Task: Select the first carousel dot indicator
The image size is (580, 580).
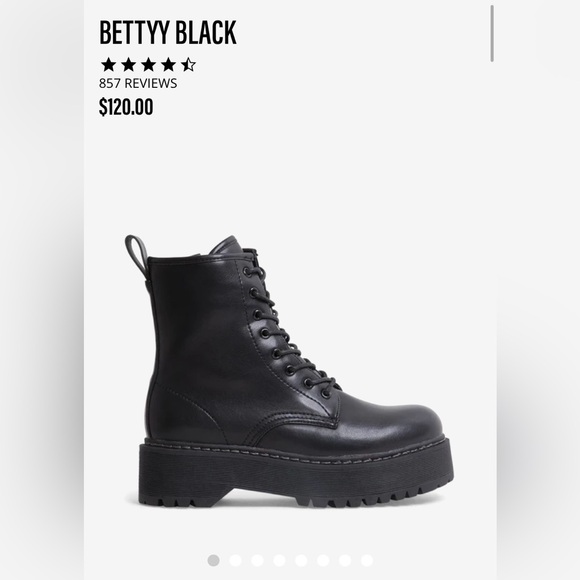Action: 213,560
